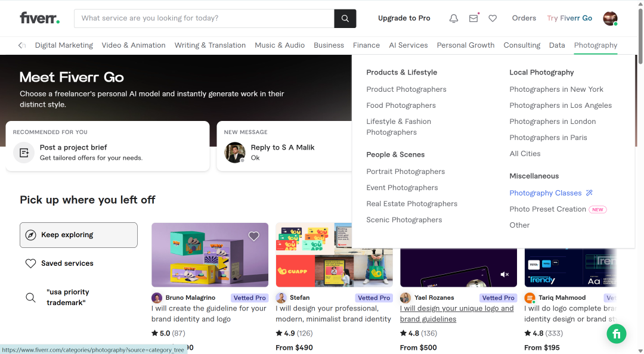This screenshot has height=354, width=644.
Task: Save Bruno Malagrino's gig with heart
Action: 254,236
